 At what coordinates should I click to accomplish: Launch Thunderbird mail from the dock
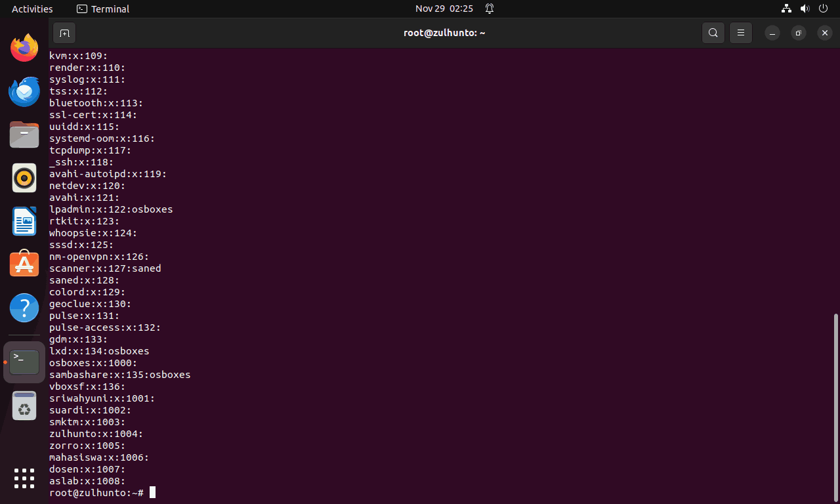coord(24,91)
